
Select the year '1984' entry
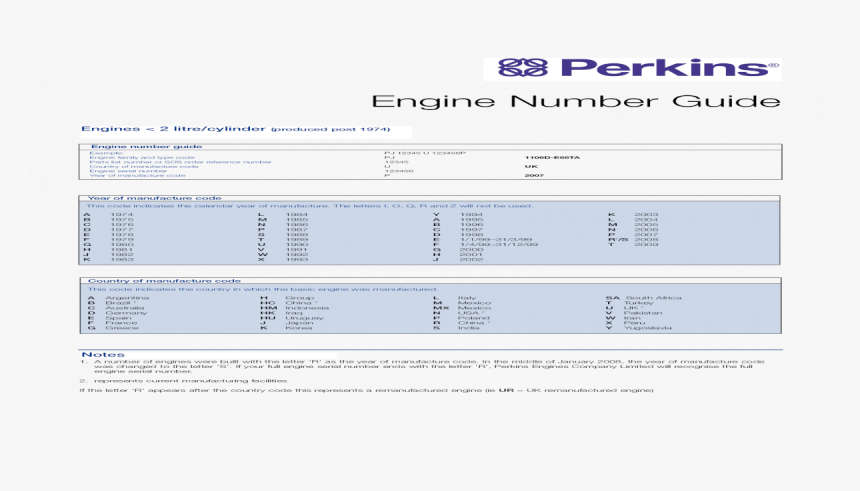coord(297,215)
